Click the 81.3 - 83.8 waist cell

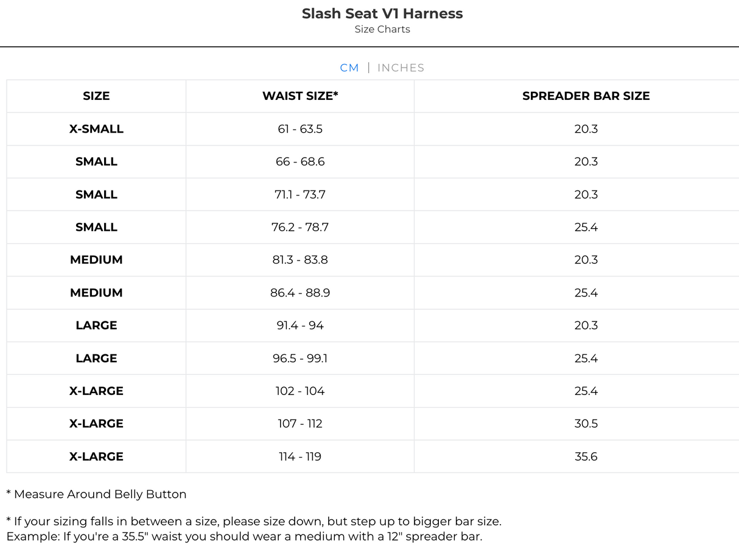[300, 260]
